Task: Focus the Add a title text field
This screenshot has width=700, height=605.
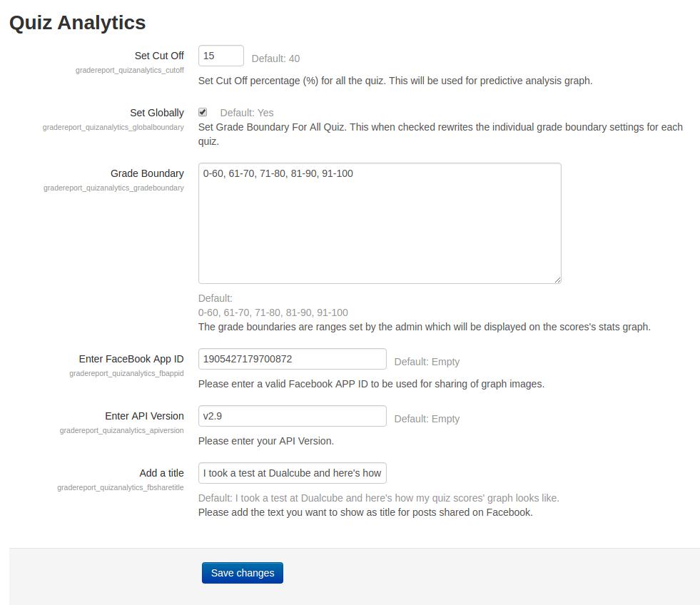Action: pos(292,473)
